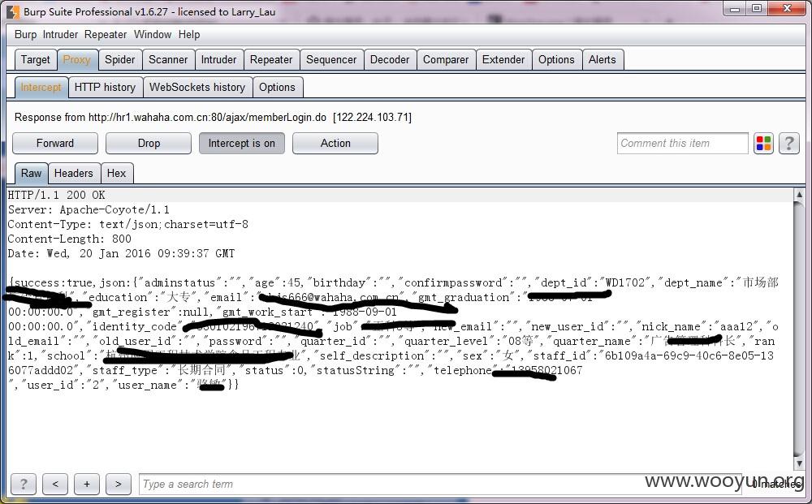
Task: Click the response scrollbar down arrow
Action: (x=799, y=463)
